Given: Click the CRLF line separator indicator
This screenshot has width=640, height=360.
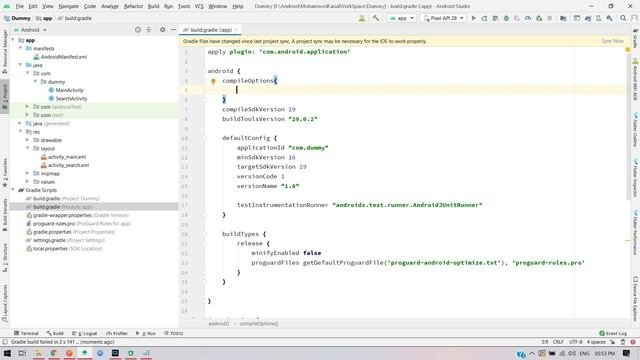Looking at the screenshot, I should click(558, 342).
